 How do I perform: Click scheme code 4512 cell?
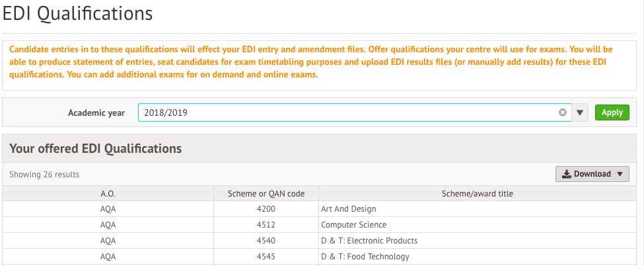(x=266, y=225)
